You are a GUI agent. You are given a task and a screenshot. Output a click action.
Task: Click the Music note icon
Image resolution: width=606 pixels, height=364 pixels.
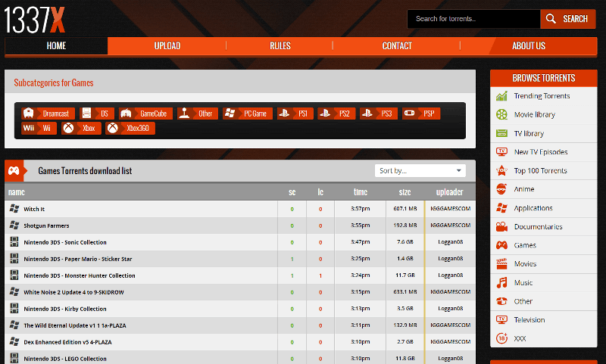[501, 282]
